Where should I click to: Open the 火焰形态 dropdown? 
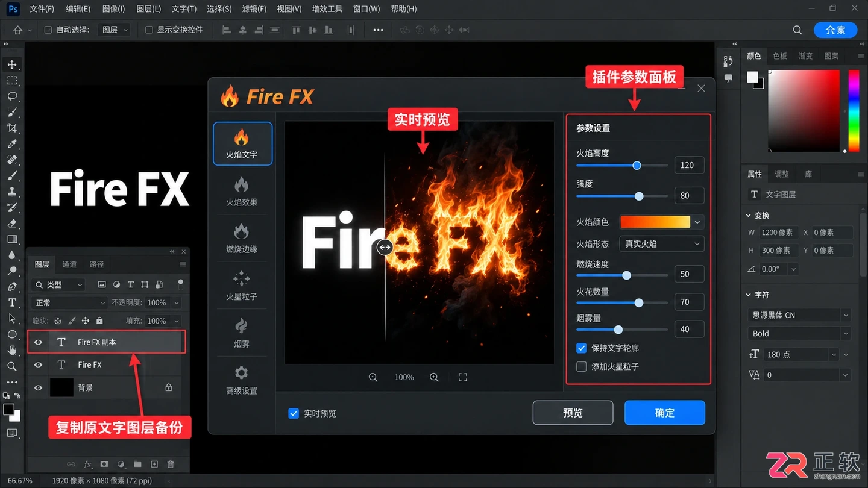[x=662, y=244]
